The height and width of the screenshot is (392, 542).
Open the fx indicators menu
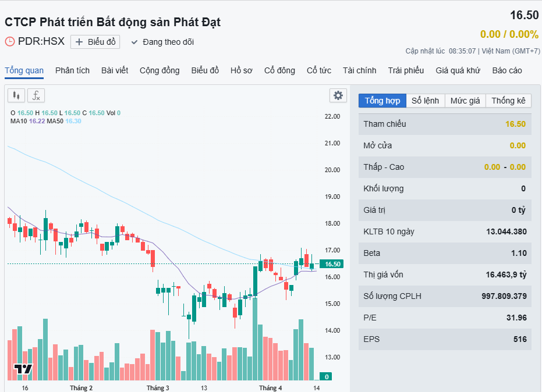tap(36, 95)
